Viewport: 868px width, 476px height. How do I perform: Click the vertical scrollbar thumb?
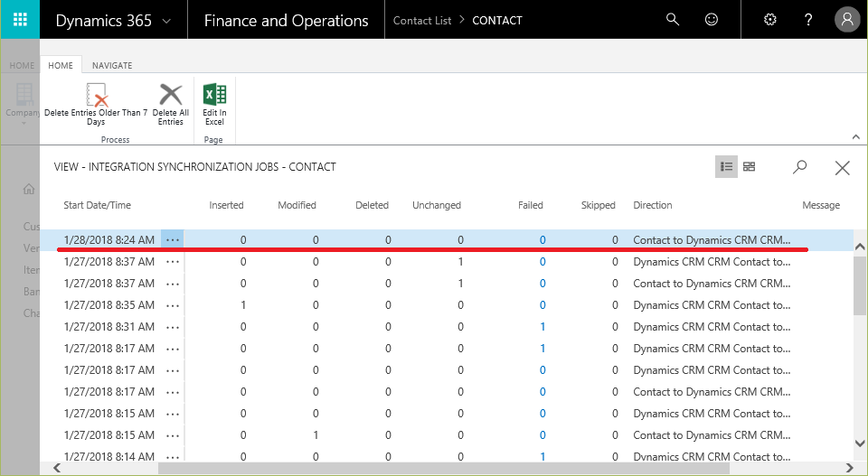coord(860,285)
